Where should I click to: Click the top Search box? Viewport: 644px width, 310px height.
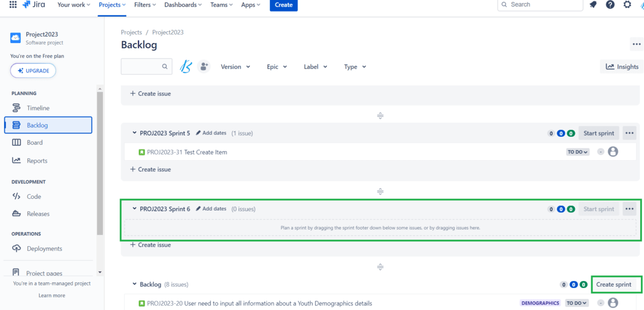pyautogui.click(x=540, y=4)
